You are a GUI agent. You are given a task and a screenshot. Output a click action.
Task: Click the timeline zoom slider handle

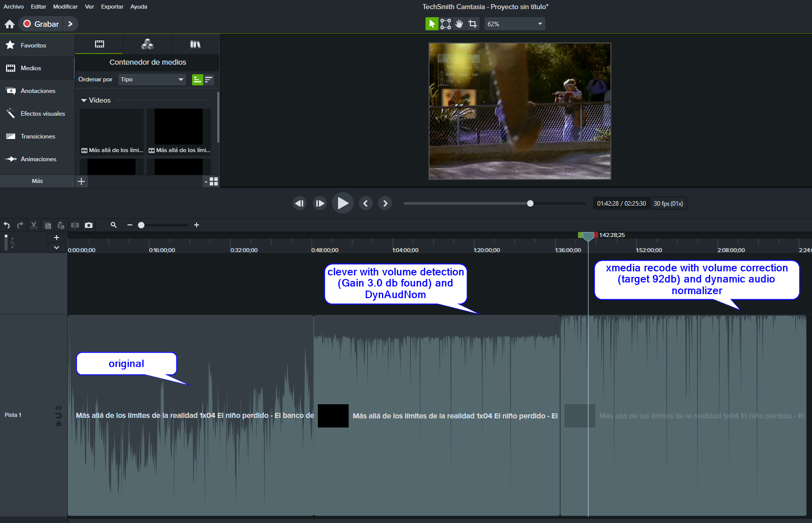pyautogui.click(x=141, y=225)
